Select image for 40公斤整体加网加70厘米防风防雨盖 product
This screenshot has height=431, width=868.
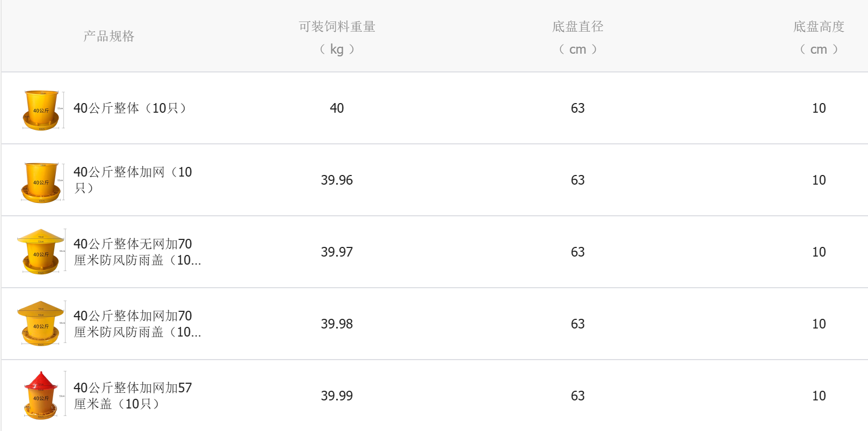tap(41, 324)
